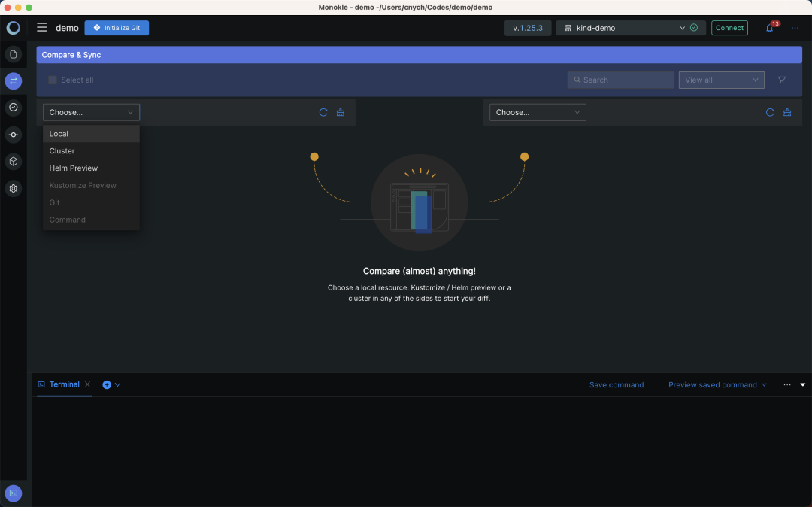Choose Command from the dropdown list
The image size is (812, 507).
pos(91,220)
